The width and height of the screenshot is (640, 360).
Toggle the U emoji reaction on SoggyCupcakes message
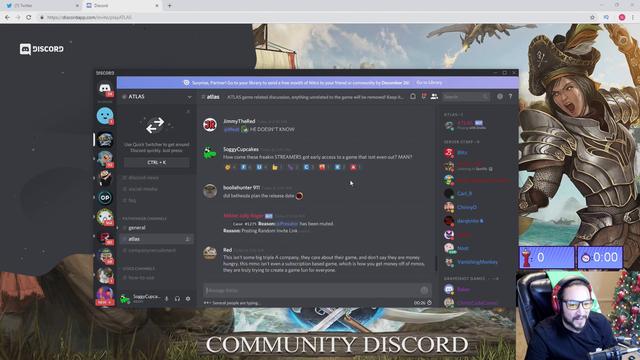click(262, 167)
